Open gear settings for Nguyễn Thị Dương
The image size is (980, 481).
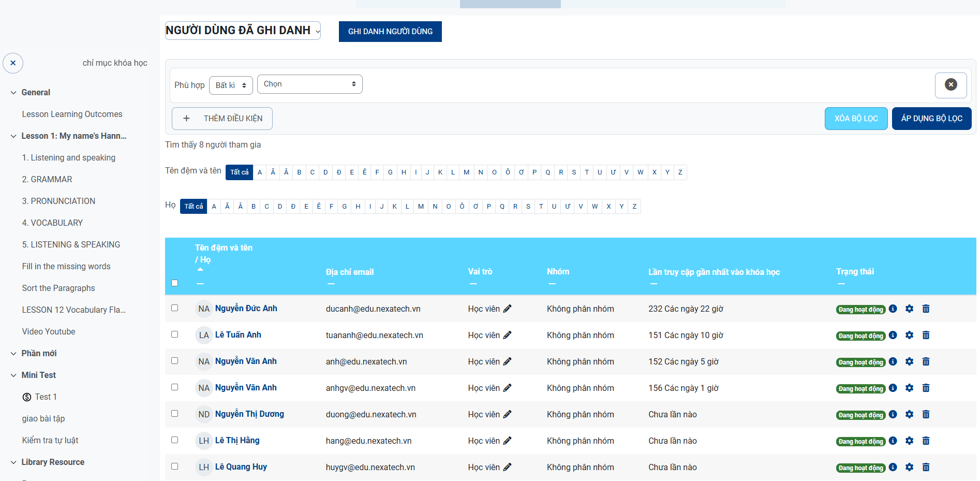pos(909,414)
